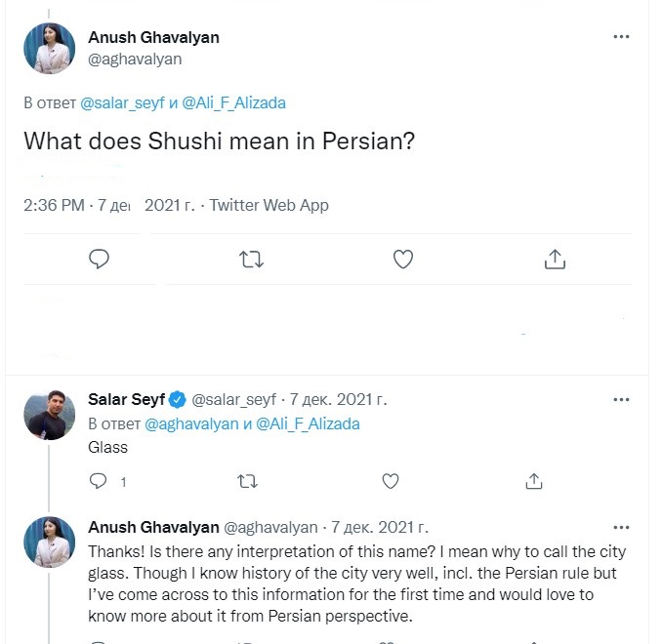
Task: Reply to Anush's main Shushi tweet
Action: [x=99, y=259]
